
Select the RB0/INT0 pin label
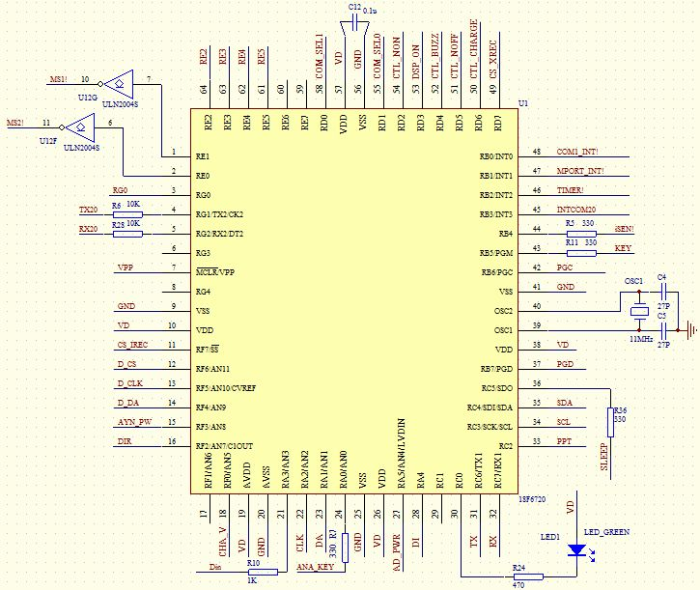click(x=496, y=156)
